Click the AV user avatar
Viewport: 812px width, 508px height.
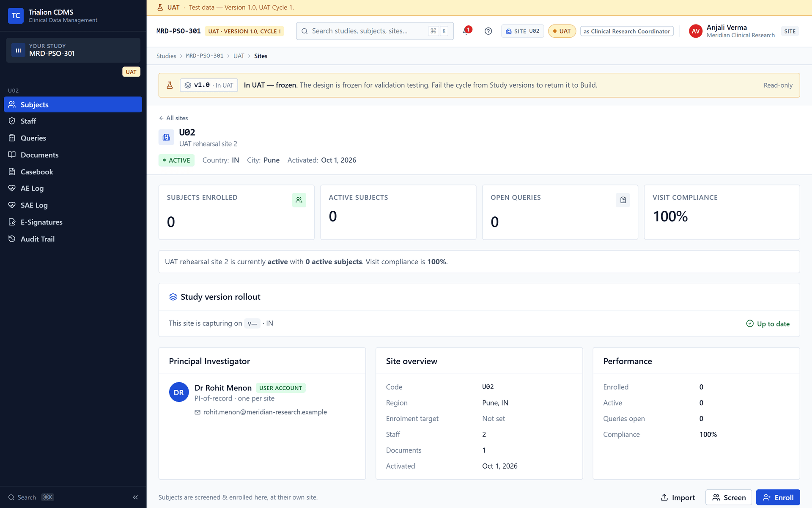click(696, 31)
